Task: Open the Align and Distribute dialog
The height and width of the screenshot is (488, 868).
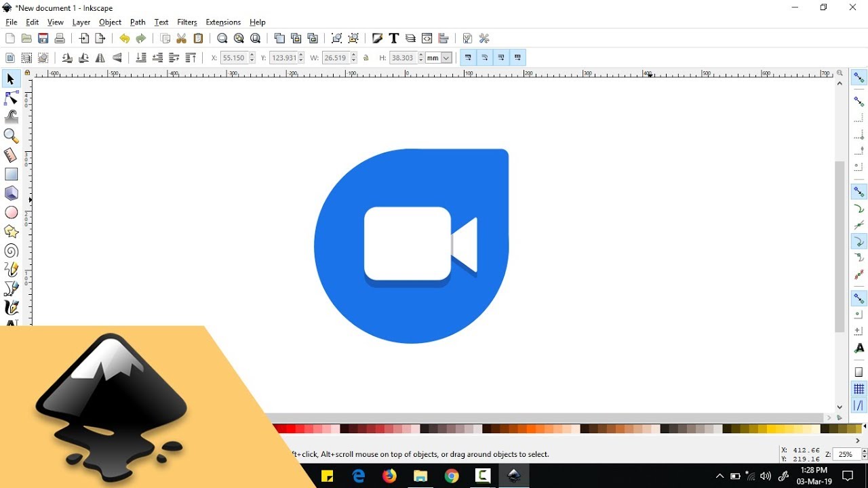Action: tap(443, 39)
